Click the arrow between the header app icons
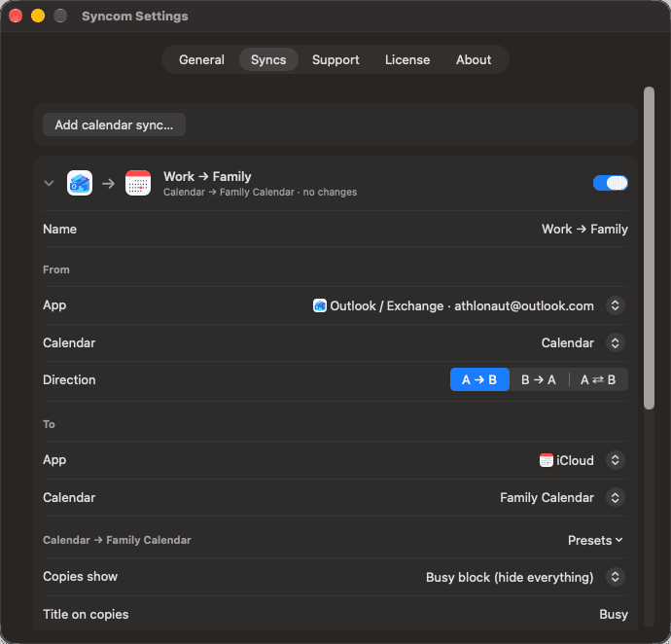 (x=108, y=183)
